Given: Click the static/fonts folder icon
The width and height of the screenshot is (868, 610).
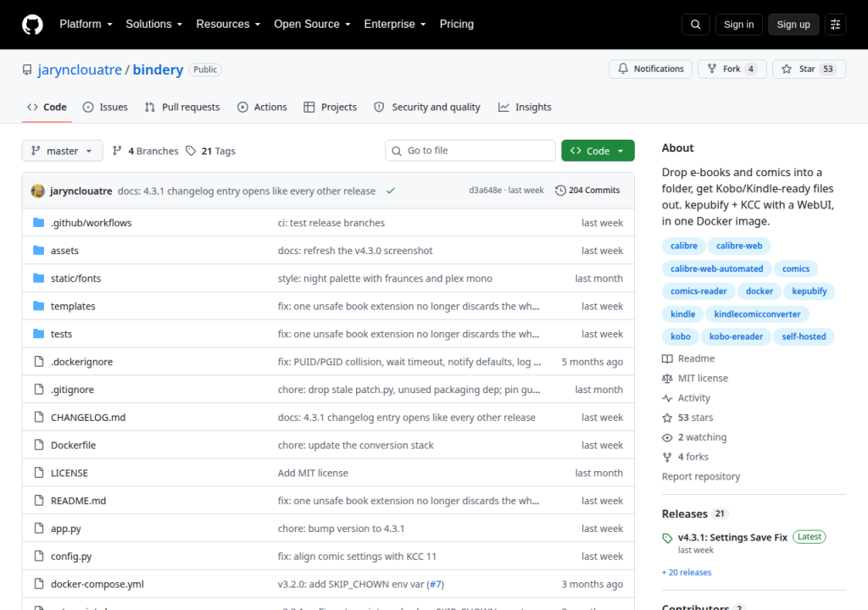Looking at the screenshot, I should click(x=38, y=278).
